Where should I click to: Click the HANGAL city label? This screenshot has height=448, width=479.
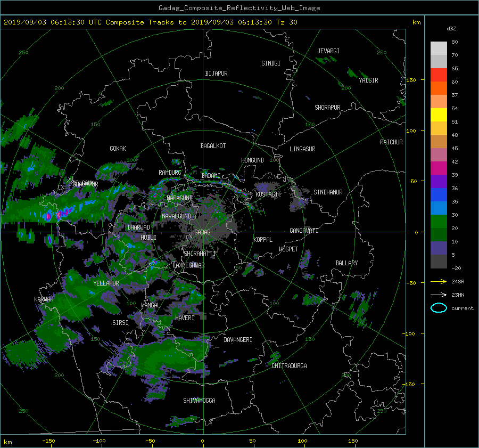(x=150, y=305)
